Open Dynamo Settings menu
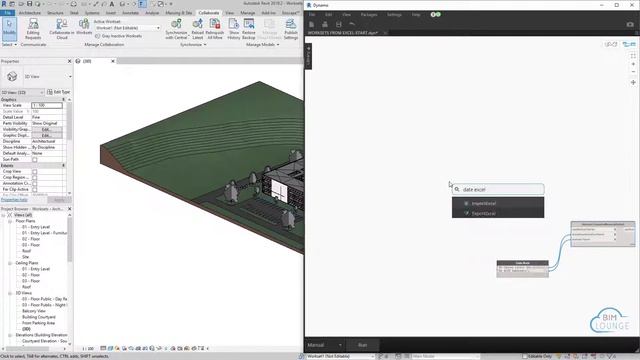 point(394,15)
